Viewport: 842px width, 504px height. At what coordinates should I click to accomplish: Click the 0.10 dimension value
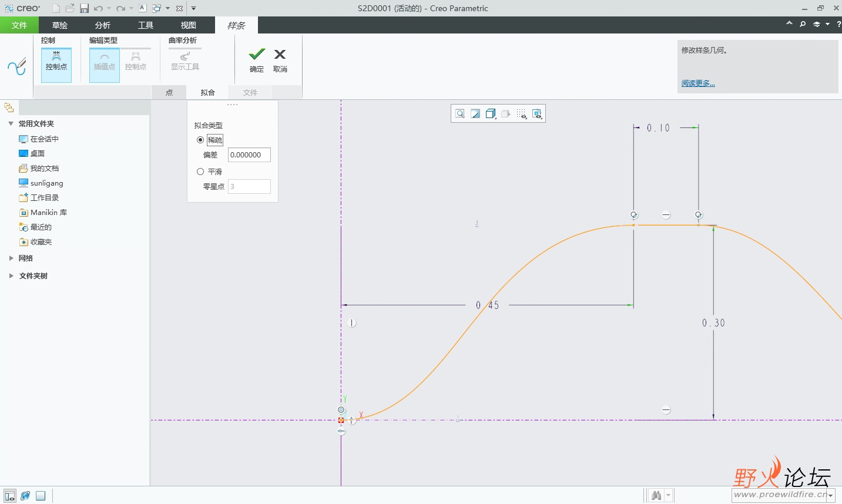click(659, 128)
